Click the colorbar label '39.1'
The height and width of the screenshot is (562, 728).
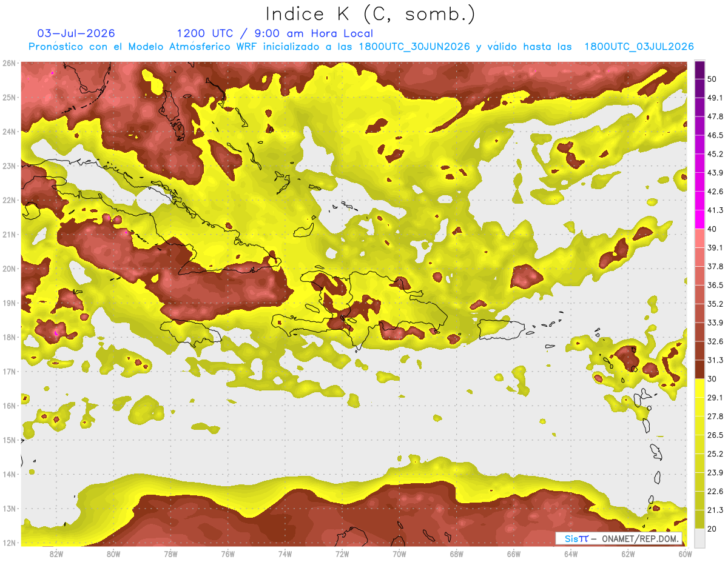tap(715, 247)
